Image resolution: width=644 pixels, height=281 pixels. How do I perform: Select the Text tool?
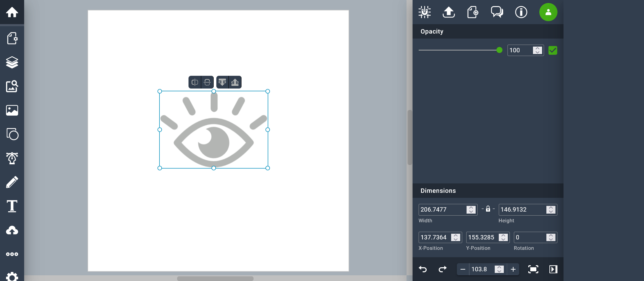[x=12, y=206]
